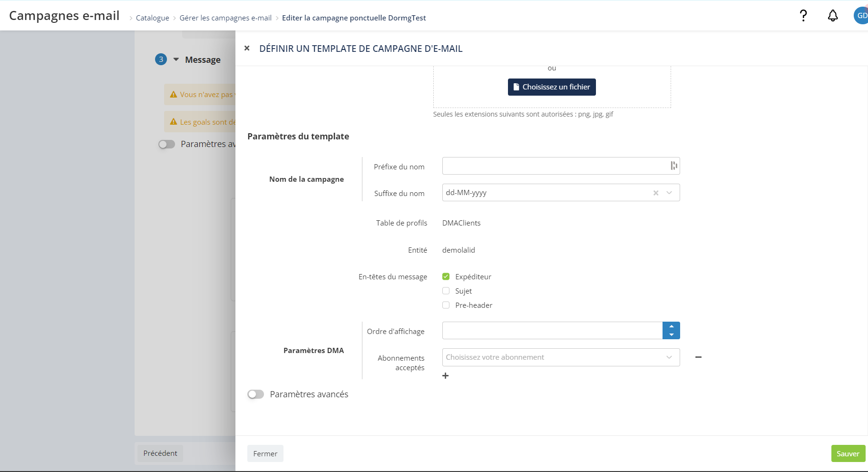Screen dimensions: 868x472
Task: Click the Sauver button
Action: pos(848,453)
